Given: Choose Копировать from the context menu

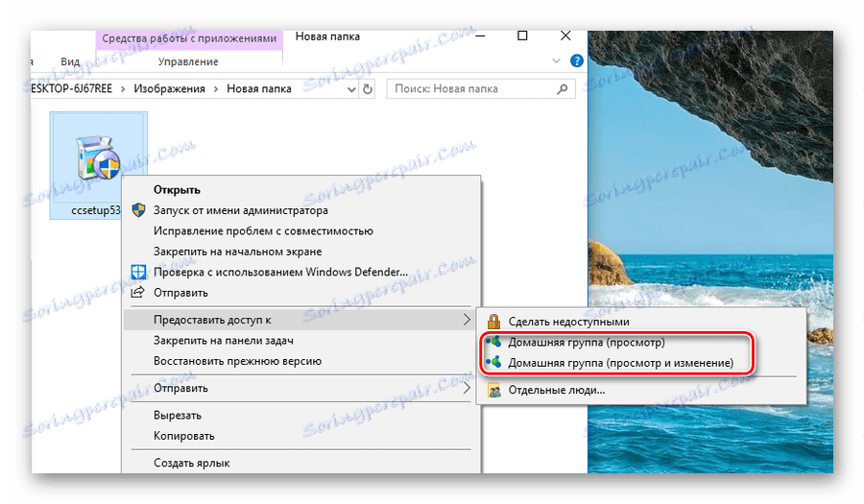Looking at the screenshot, I should [183, 436].
